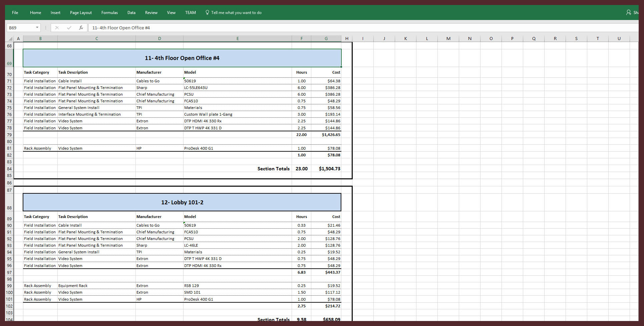Screen dimensions: 644x326
Task: Click the Select All corner triangle
Action: pyautogui.click(x=10, y=39)
